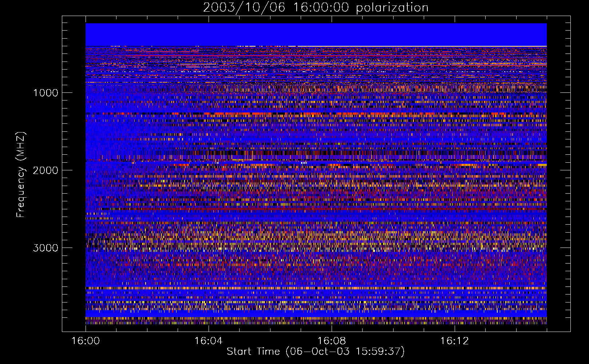This screenshot has height=364, width=589.
Task: Click the 16:04 time tick label
Action: tap(208, 341)
